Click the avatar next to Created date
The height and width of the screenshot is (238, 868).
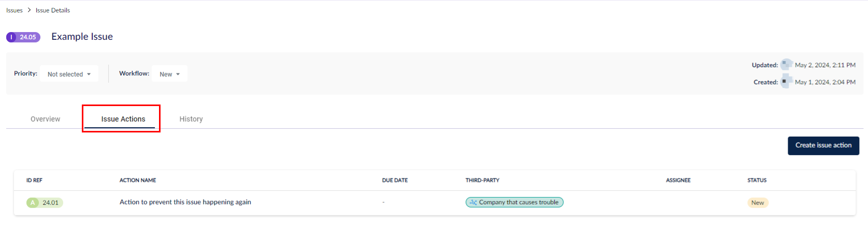click(786, 82)
